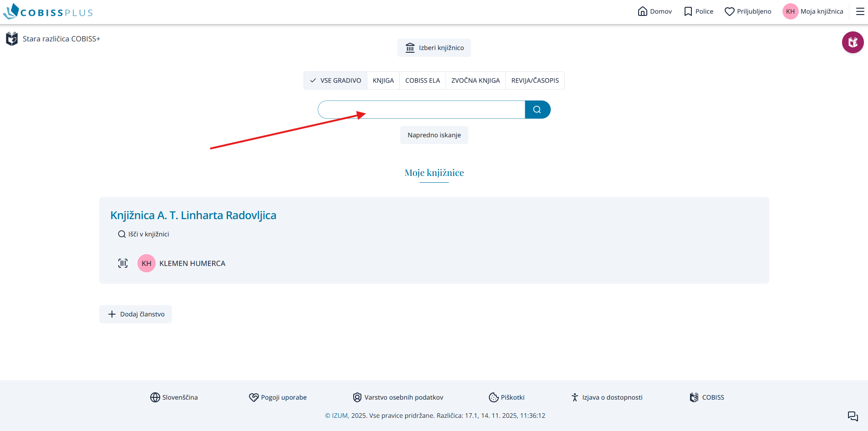Open the hamburger menu icon
This screenshot has height=431, width=868.
[860, 11]
